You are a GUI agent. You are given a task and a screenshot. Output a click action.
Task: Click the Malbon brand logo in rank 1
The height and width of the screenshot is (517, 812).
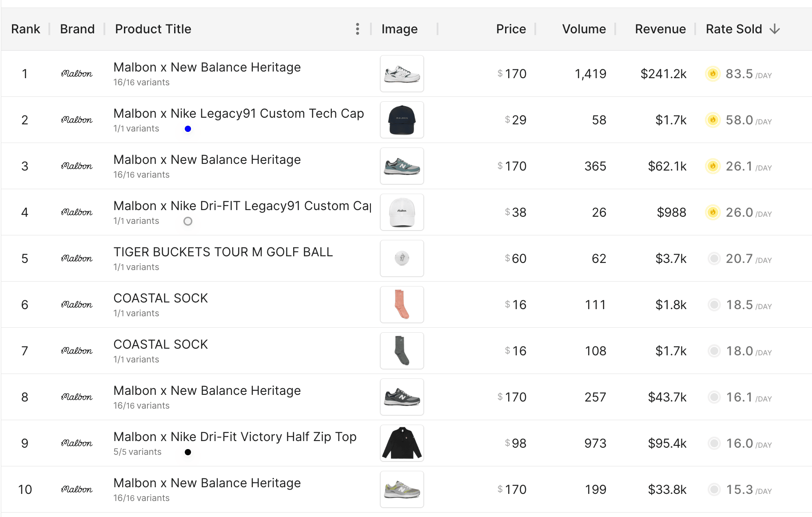coord(77,74)
